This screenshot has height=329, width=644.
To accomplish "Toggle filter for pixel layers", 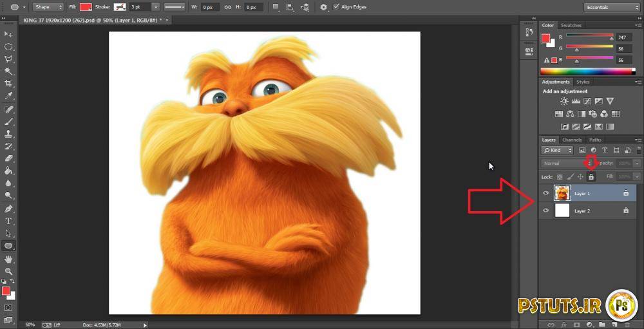I will click(x=582, y=150).
